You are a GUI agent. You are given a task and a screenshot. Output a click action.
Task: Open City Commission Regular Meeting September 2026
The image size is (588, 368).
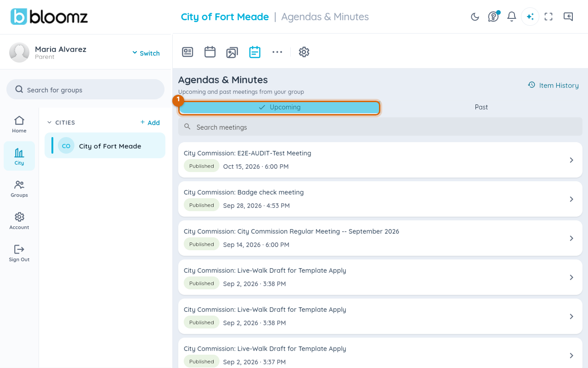380,238
